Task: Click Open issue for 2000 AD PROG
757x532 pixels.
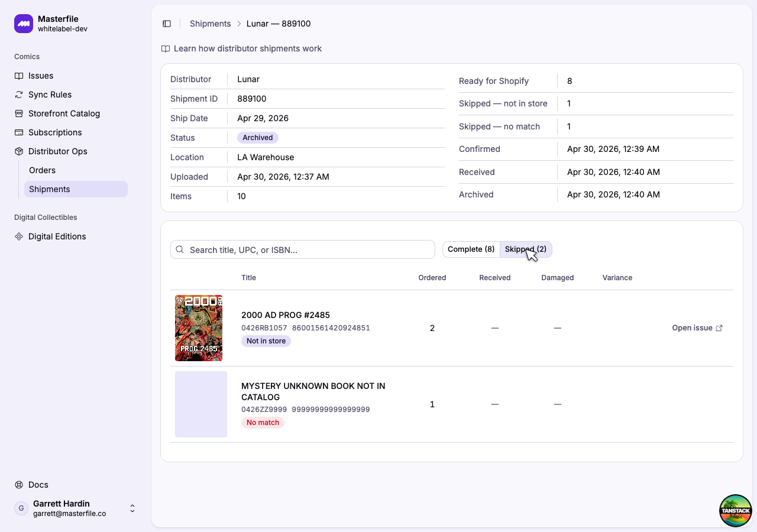Action: coord(697,328)
